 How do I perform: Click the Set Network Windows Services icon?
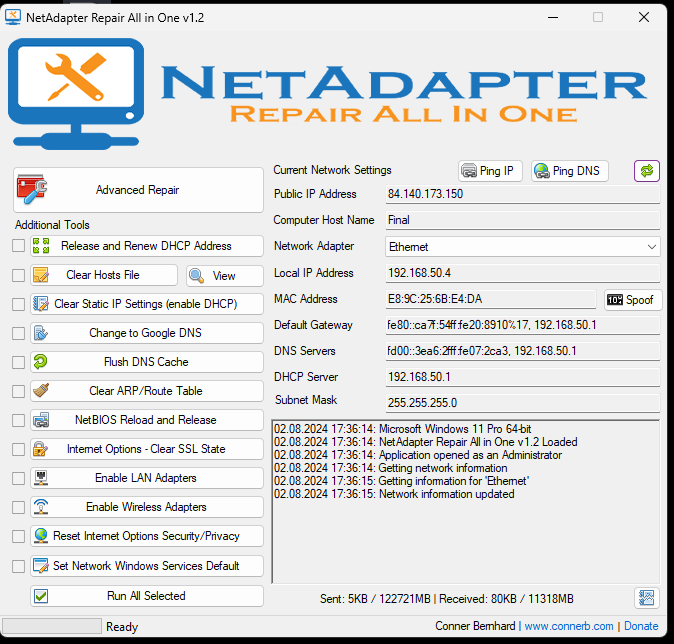tap(41, 566)
